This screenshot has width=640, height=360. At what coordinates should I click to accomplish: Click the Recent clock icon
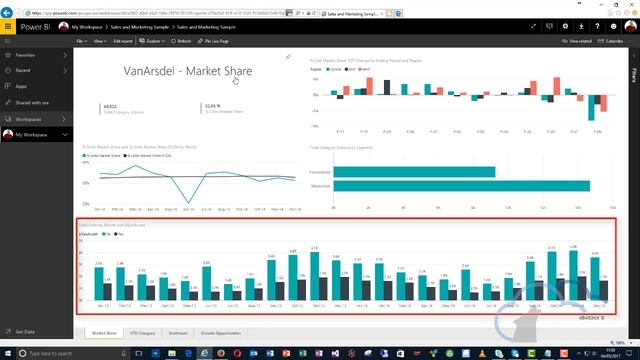(8, 70)
